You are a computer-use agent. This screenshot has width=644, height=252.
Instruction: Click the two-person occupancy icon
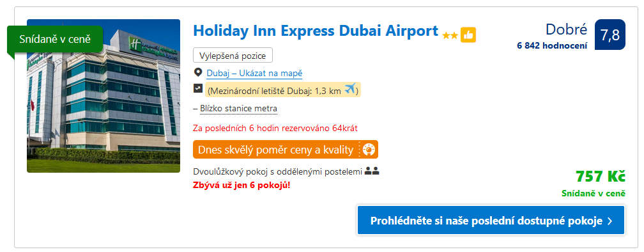click(x=372, y=171)
